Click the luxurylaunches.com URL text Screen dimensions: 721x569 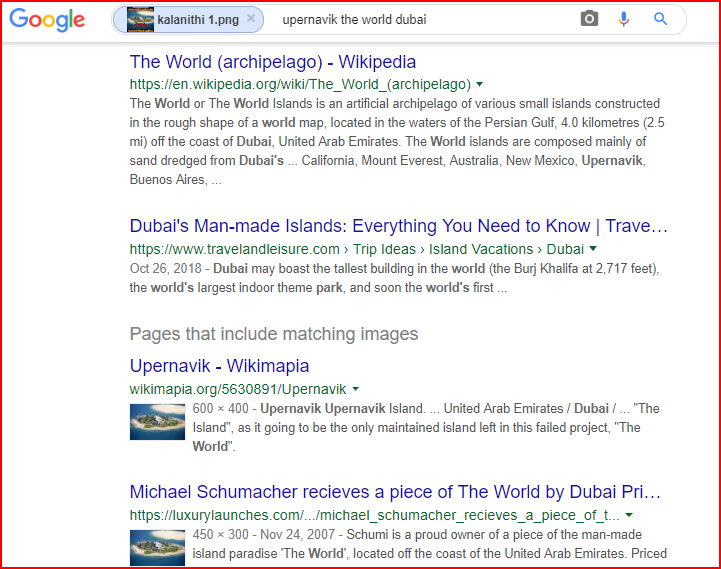[374, 515]
